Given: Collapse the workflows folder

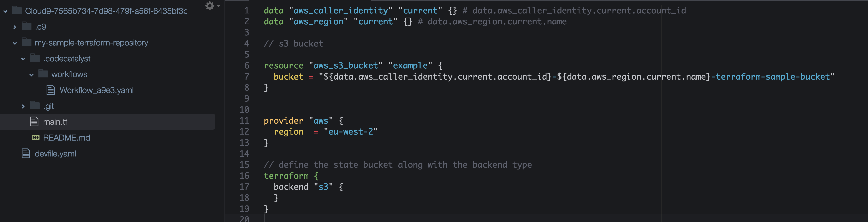Looking at the screenshot, I should click(31, 74).
